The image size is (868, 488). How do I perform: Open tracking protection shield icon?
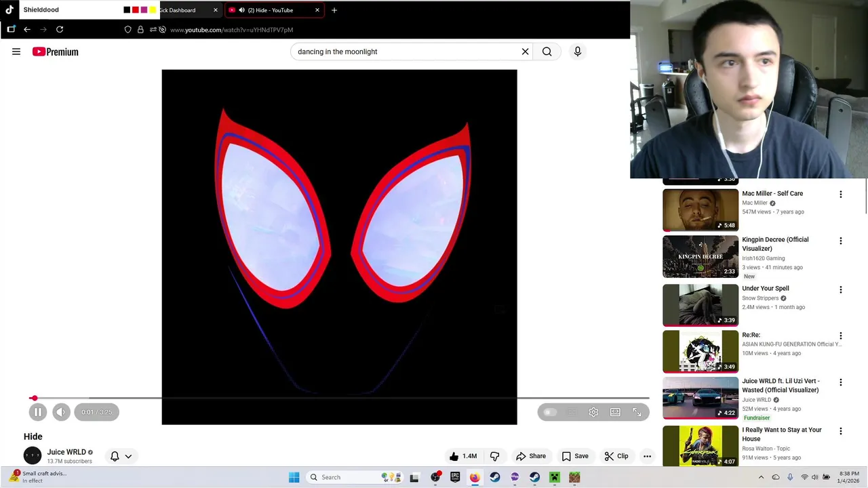pos(128,29)
